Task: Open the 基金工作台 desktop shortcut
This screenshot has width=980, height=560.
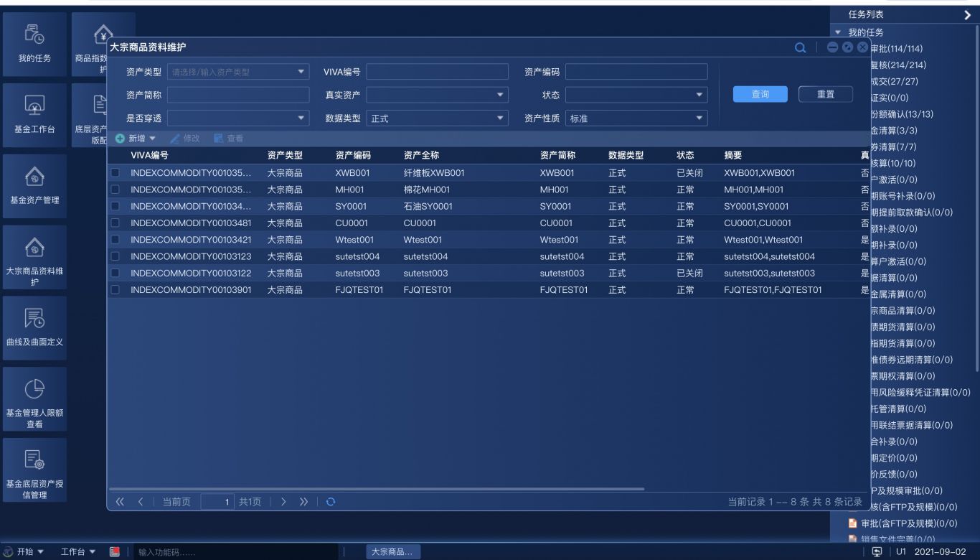Action: [x=34, y=115]
